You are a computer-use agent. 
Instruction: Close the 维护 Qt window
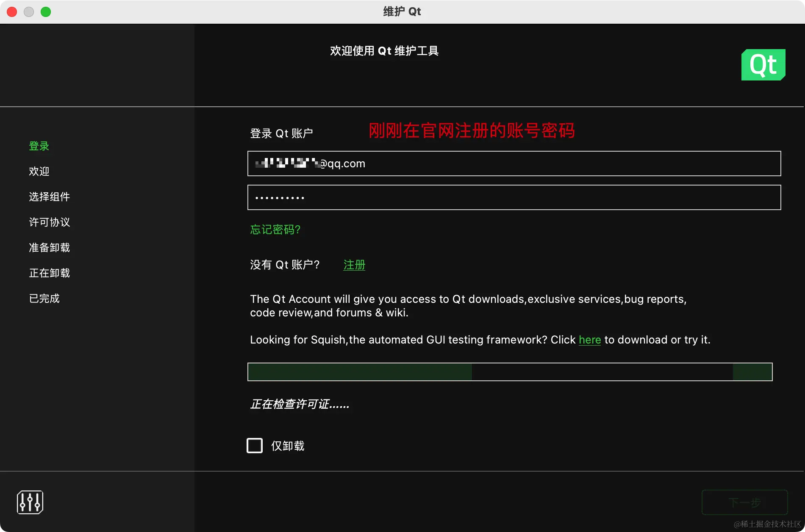12,12
